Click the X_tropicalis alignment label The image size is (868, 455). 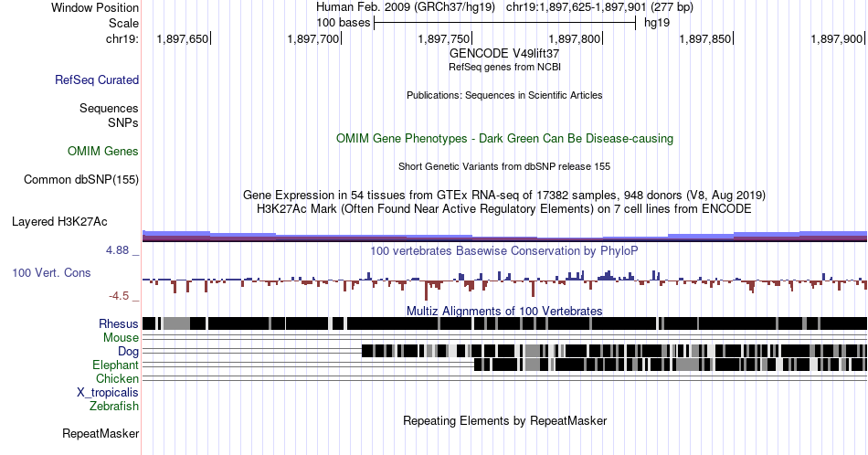pos(108,393)
